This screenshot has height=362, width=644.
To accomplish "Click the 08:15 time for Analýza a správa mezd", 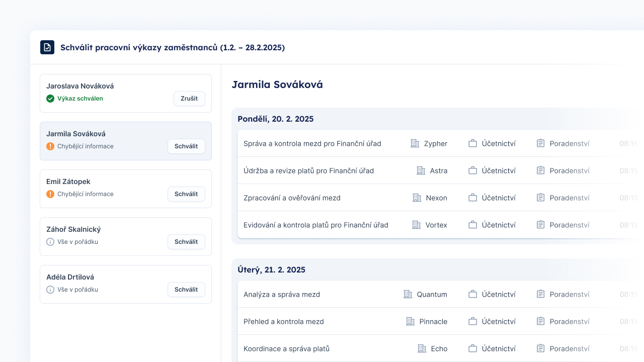I will (x=630, y=294).
